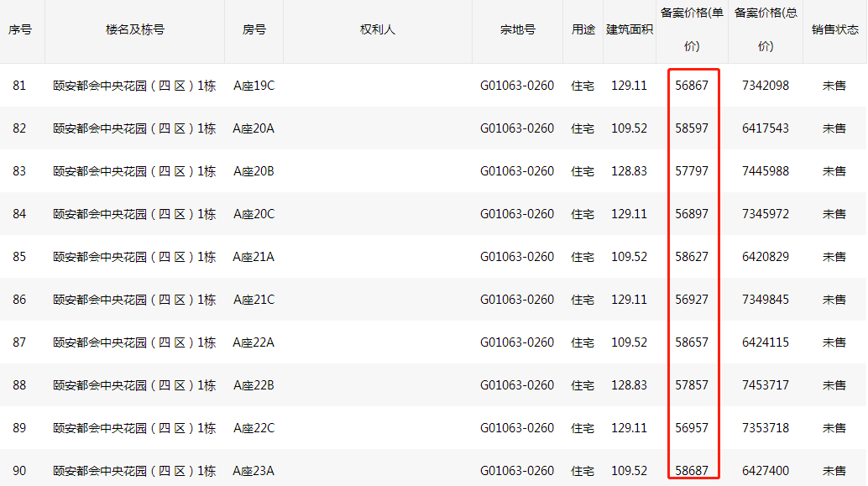Click sequence number 86
Viewport: 868px width, 486px height.
click(x=19, y=300)
